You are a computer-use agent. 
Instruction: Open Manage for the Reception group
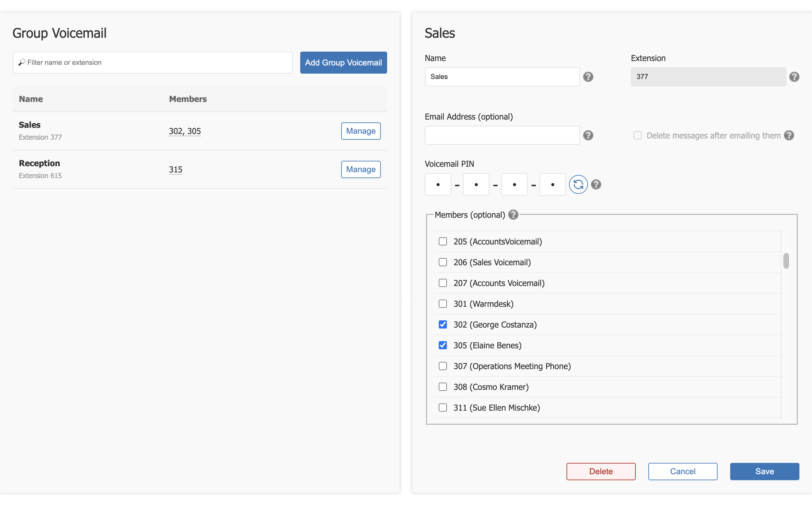coord(361,169)
